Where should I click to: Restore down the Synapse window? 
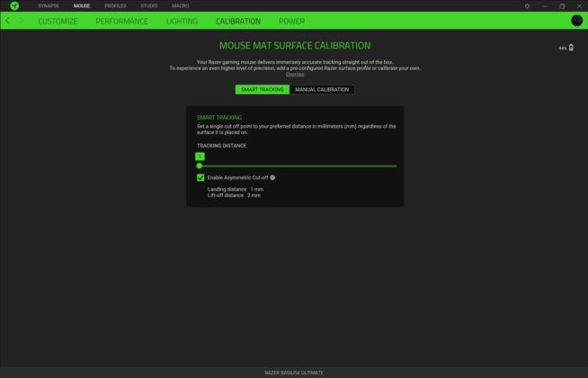click(x=562, y=6)
